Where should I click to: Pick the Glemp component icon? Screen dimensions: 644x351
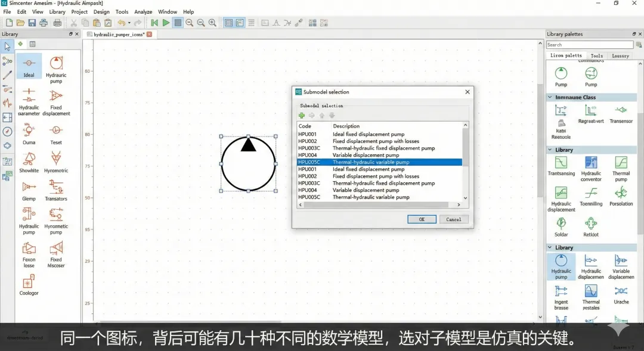tap(29, 191)
